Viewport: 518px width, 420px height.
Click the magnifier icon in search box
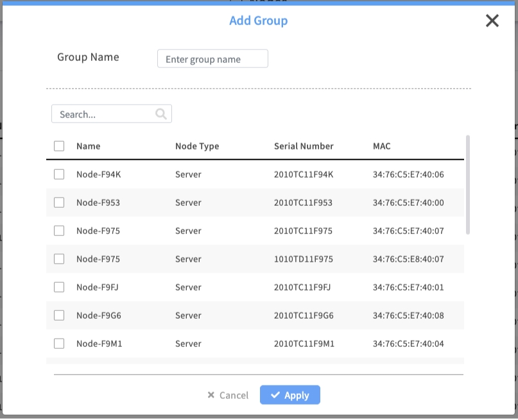click(161, 114)
